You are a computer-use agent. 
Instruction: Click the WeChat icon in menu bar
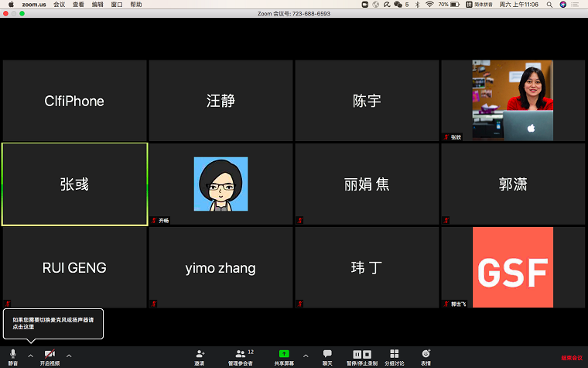(x=398, y=5)
